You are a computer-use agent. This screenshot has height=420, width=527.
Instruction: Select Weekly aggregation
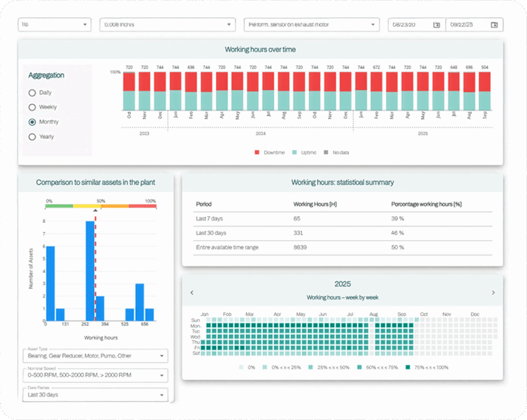pyautogui.click(x=32, y=107)
